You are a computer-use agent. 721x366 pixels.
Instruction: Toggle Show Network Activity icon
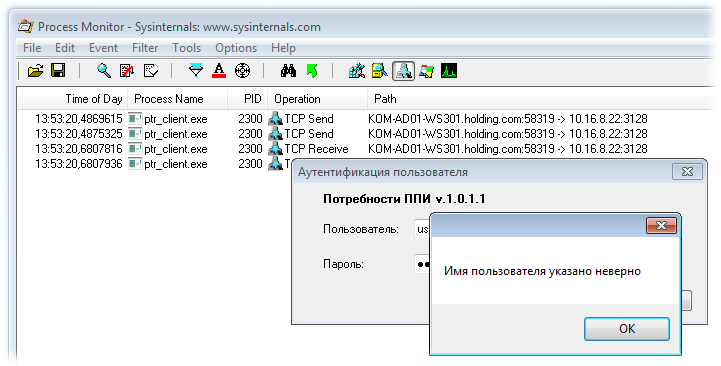tap(403, 71)
